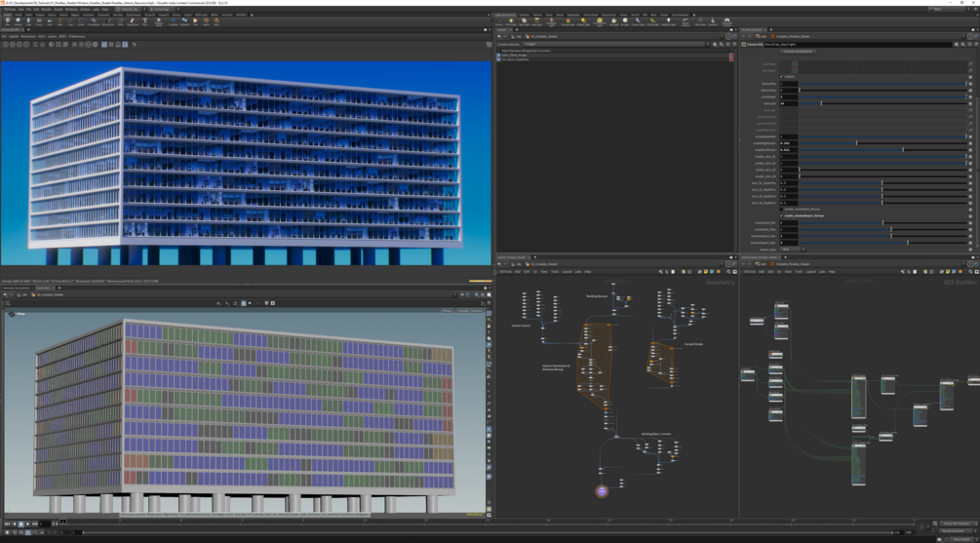Click the Facade Details network label
The height and width of the screenshot is (543, 980).
693,344
